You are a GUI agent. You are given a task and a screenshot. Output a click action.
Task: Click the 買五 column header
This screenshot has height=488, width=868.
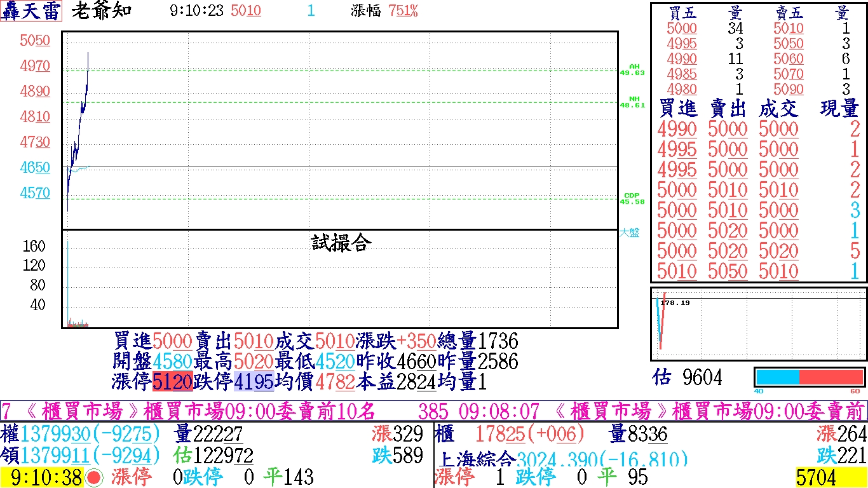coord(682,13)
